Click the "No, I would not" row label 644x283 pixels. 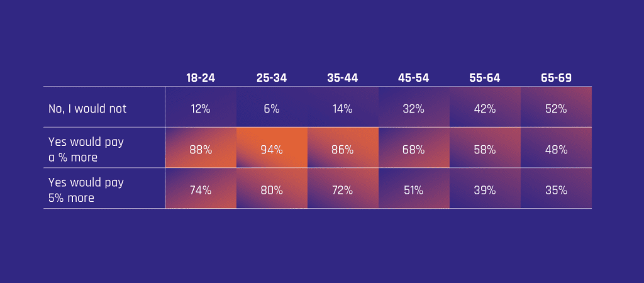coord(87,109)
